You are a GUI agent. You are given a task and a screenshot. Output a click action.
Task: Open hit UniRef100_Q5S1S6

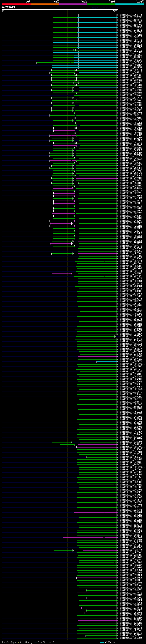131,27
